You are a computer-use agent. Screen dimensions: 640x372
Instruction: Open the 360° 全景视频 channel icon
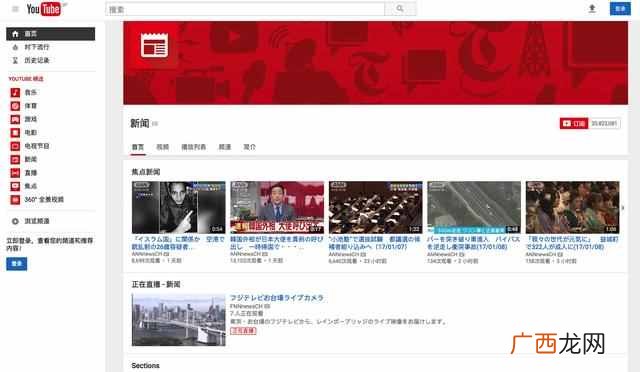click(x=15, y=200)
